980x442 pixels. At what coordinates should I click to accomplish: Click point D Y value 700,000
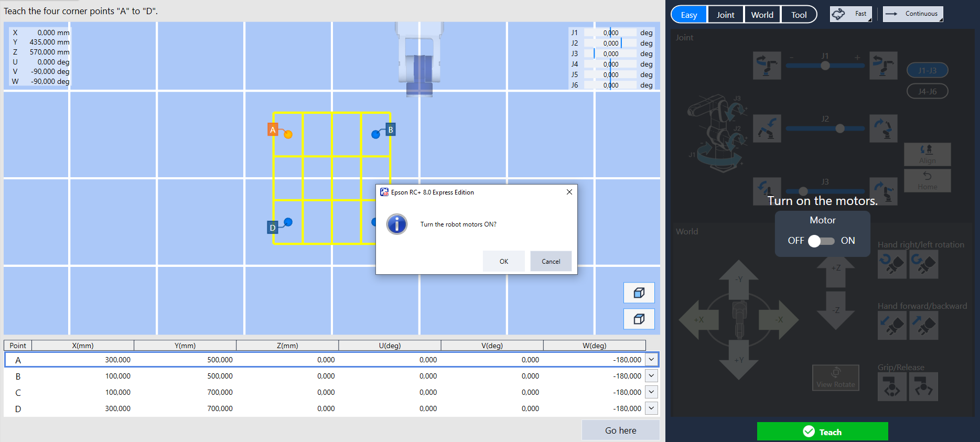tap(220, 408)
